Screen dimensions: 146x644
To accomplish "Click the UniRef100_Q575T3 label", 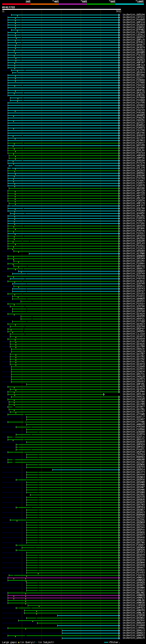I will (134, 552).
